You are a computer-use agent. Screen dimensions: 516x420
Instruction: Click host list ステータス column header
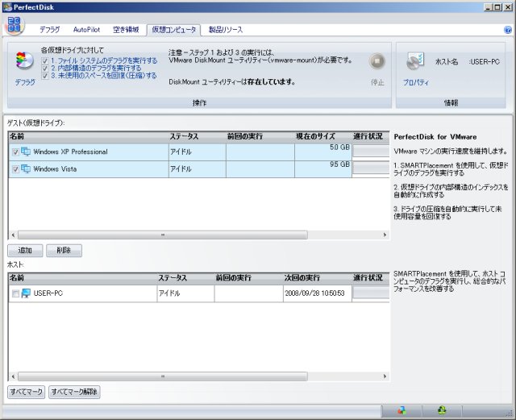[185, 278]
